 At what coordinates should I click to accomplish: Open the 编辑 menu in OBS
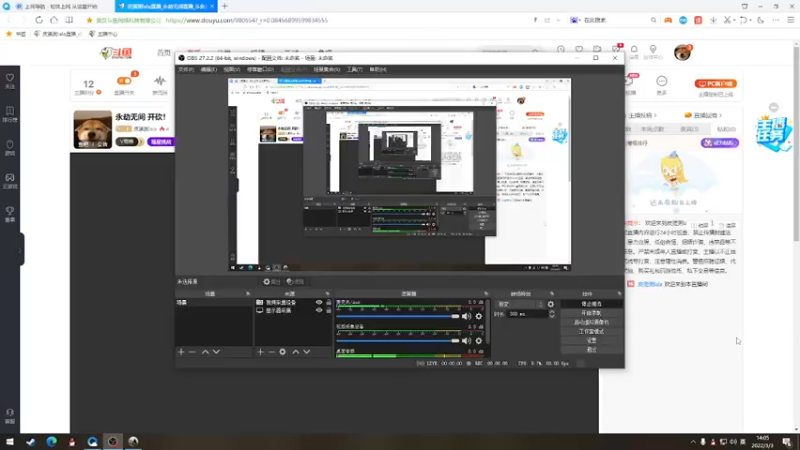point(209,69)
